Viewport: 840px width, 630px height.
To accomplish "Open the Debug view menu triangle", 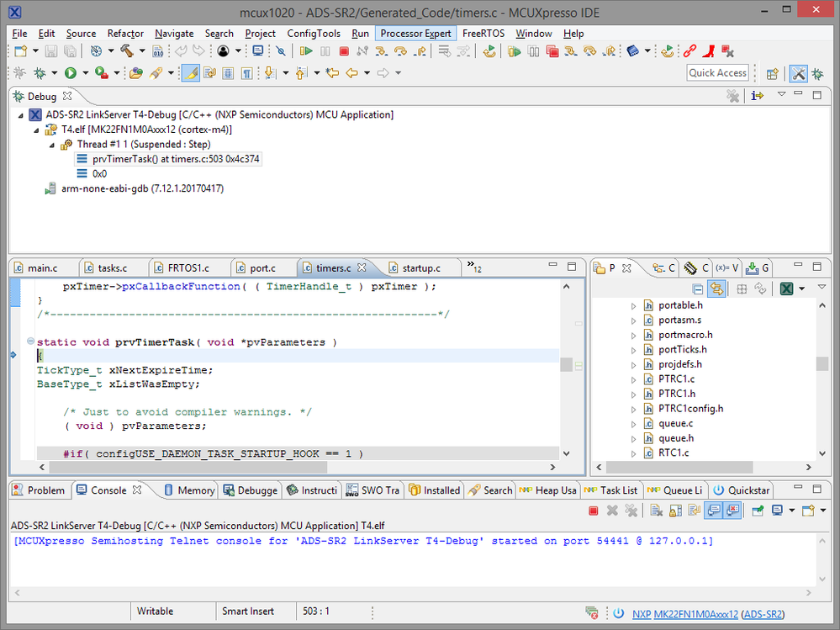I will tap(782, 93).
